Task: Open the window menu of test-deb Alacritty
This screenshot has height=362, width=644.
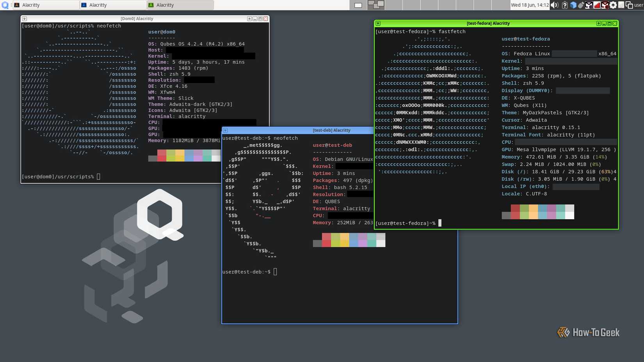Action: tap(226, 130)
